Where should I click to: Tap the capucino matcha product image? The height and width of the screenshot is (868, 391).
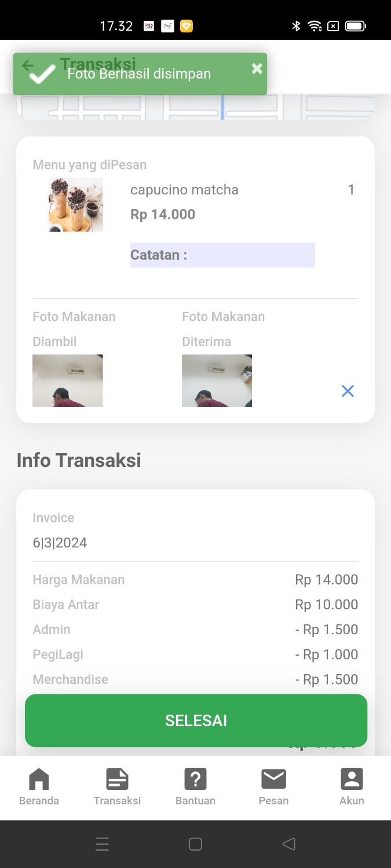[x=76, y=205]
